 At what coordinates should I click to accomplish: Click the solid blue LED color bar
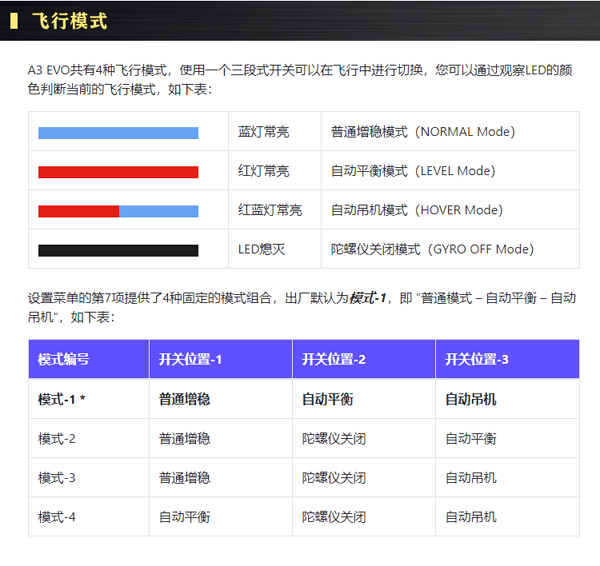tap(118, 132)
